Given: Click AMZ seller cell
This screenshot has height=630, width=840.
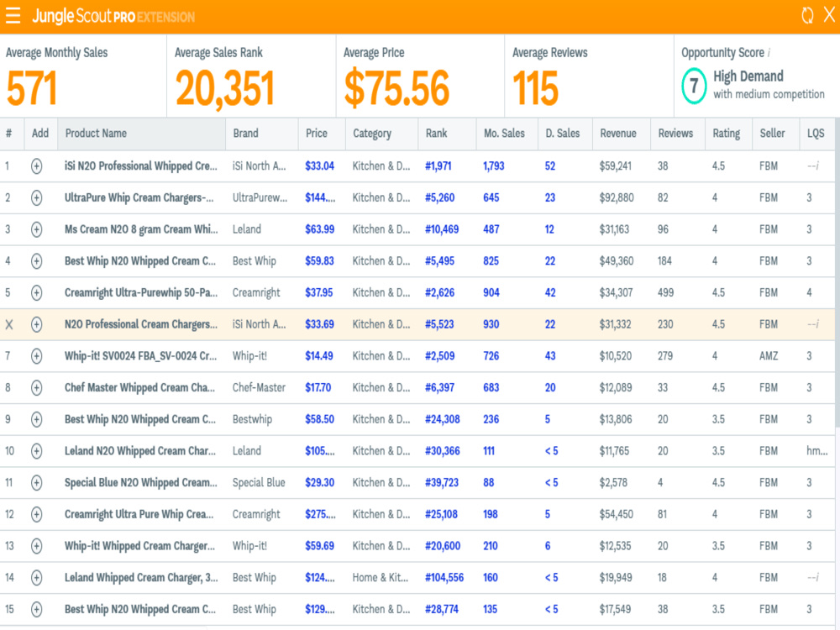Looking at the screenshot, I should 769,355.
